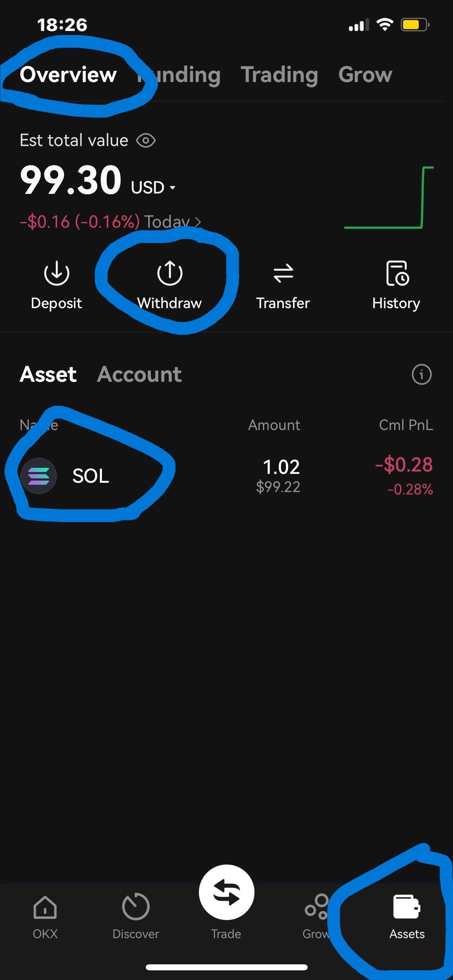The image size is (453, 980).
Task: Tap the green portfolio value chart
Action: click(389, 198)
